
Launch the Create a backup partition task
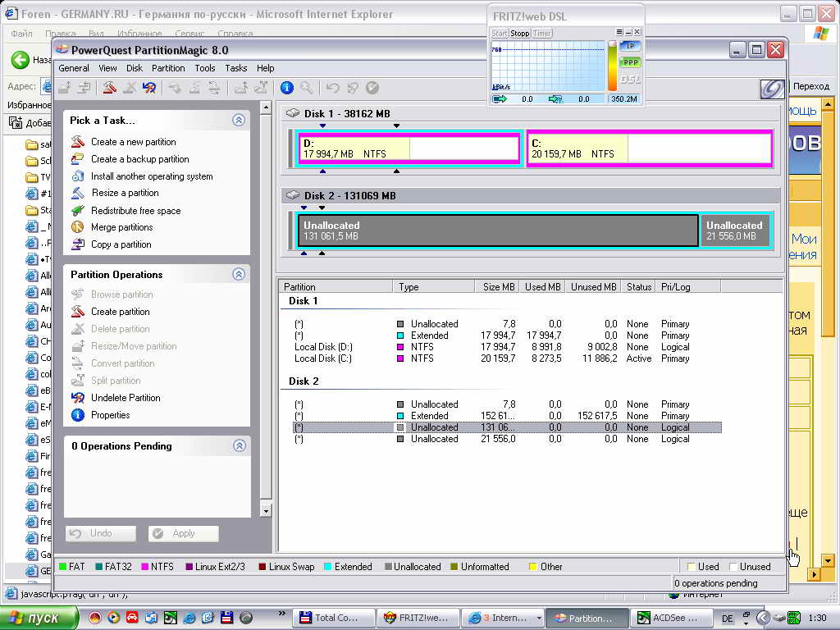139,159
